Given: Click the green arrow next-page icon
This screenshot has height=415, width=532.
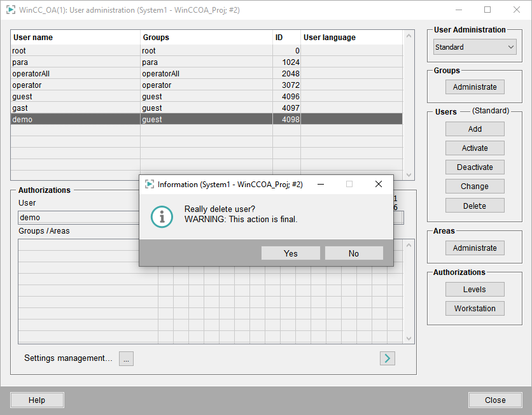Looking at the screenshot, I should (387, 358).
